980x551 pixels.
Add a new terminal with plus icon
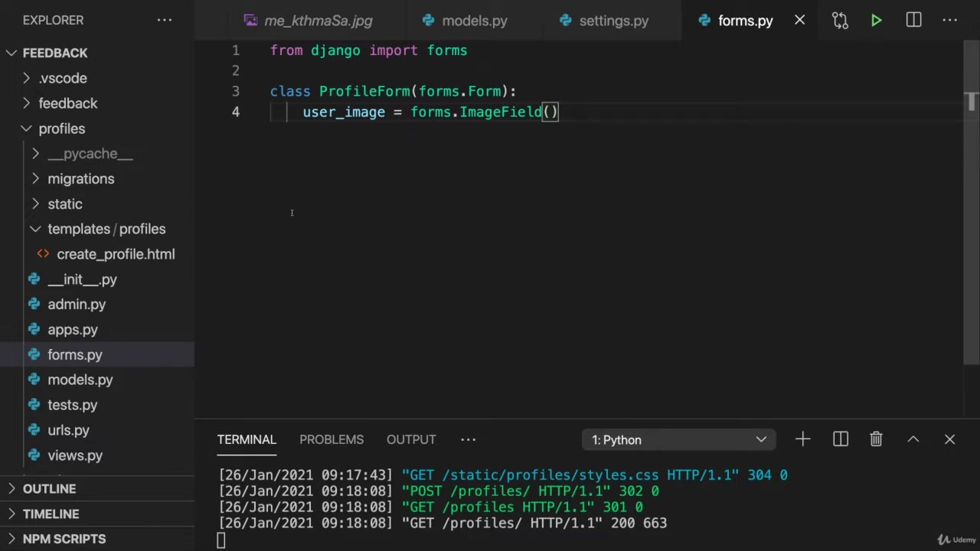[802, 439]
